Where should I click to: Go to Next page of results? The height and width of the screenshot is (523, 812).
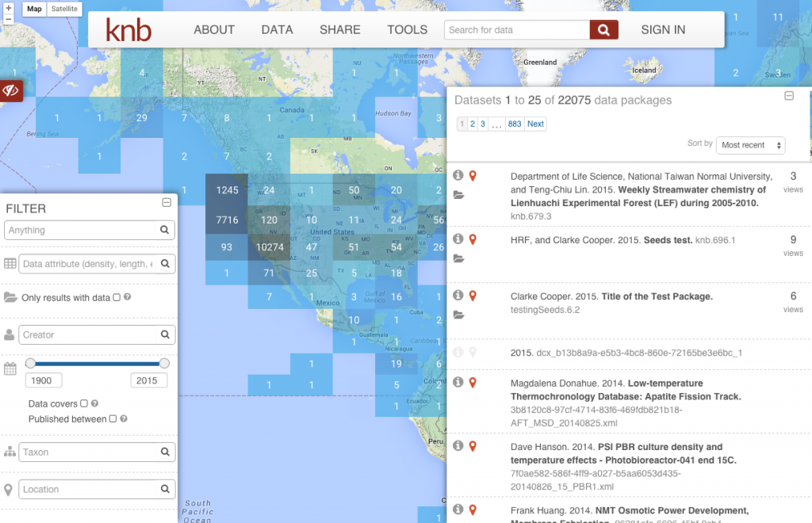coord(536,124)
